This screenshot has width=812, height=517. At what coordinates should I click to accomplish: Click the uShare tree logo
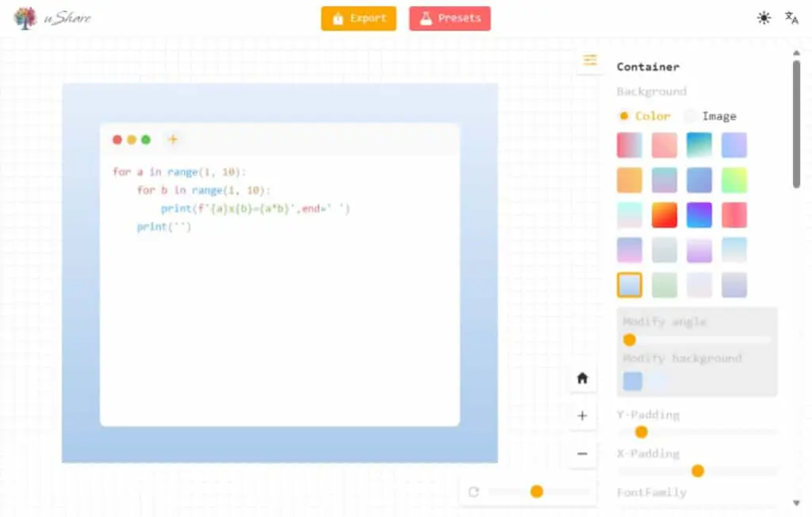point(25,18)
